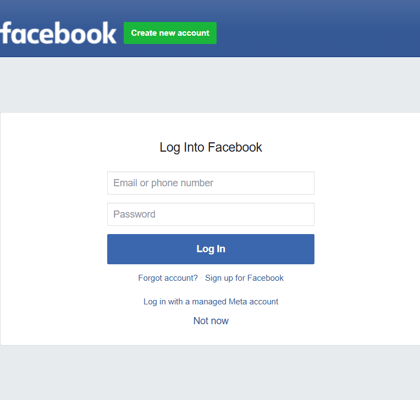Focus the Email or phone number field

211,183
